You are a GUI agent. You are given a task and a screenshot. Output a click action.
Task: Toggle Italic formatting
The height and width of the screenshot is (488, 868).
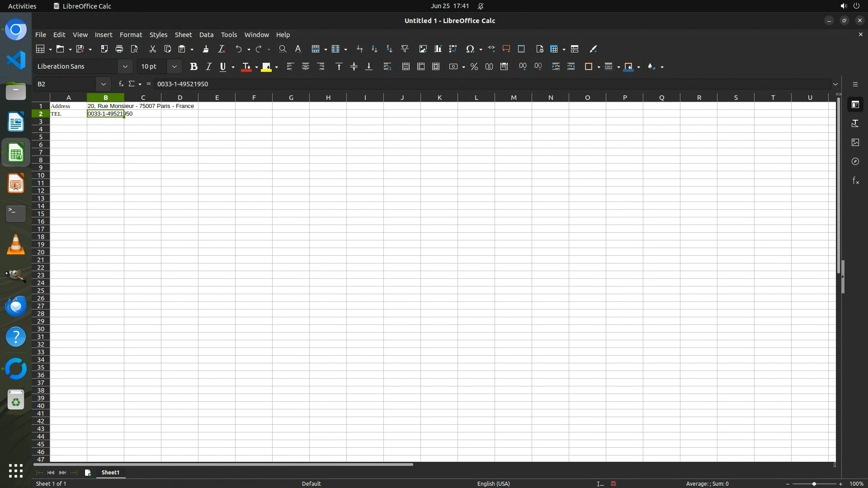coord(208,66)
